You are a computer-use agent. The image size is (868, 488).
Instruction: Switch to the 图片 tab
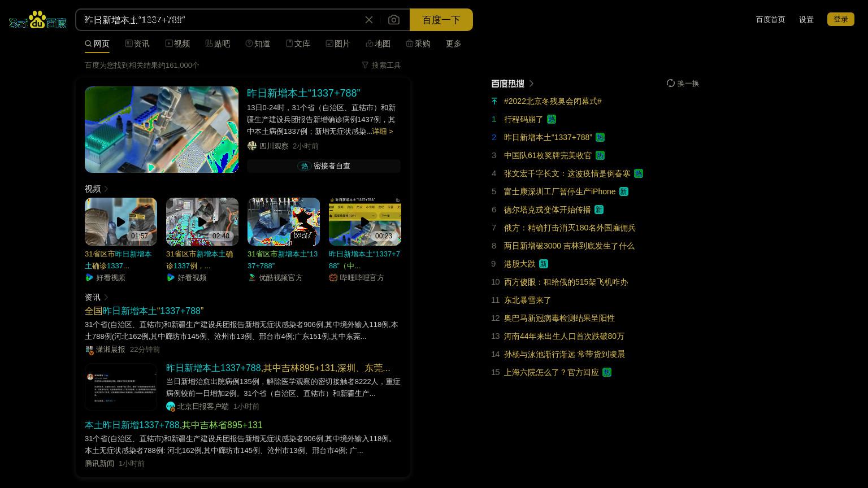(338, 43)
